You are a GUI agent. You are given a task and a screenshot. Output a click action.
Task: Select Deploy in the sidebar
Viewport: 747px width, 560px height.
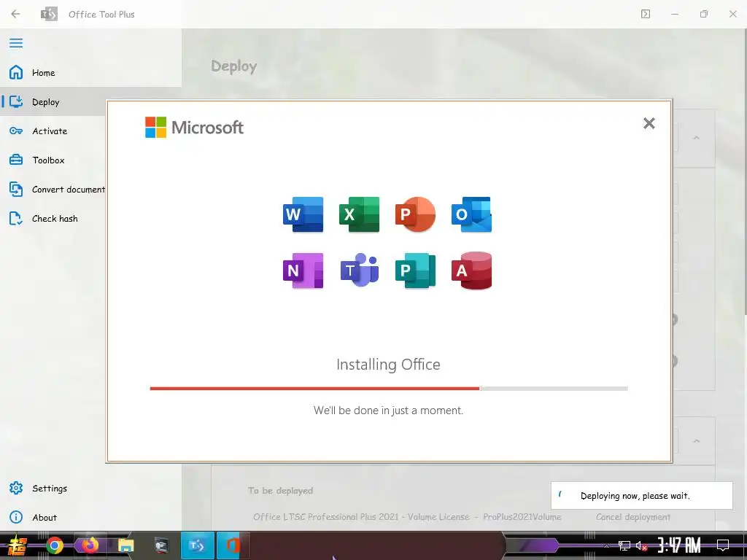[53, 102]
